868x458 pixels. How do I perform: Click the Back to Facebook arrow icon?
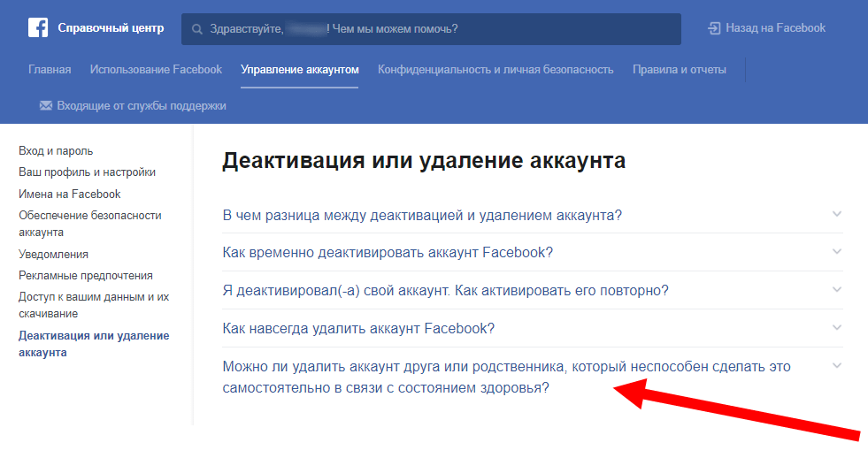pyautogui.click(x=714, y=28)
